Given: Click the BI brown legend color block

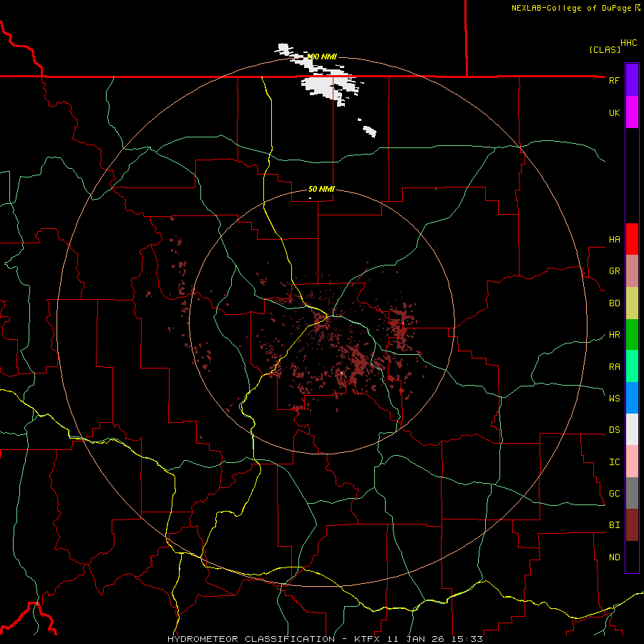Looking at the screenshot, I should tap(632, 525).
